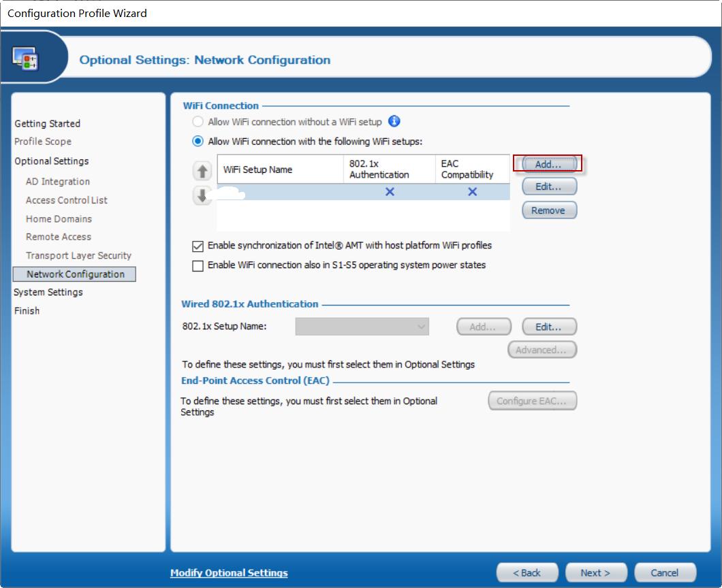Select the highlighted WiFi setup row

tap(362, 193)
